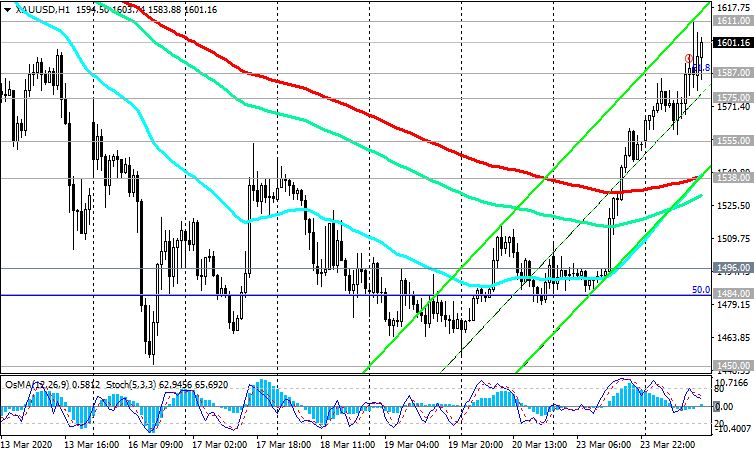The width and height of the screenshot is (754, 456).
Task: Click the red circled marker near latest candles
Action: click(x=689, y=58)
